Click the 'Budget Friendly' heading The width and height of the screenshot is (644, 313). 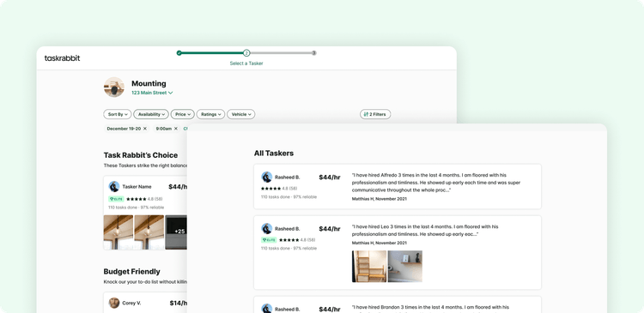point(132,272)
